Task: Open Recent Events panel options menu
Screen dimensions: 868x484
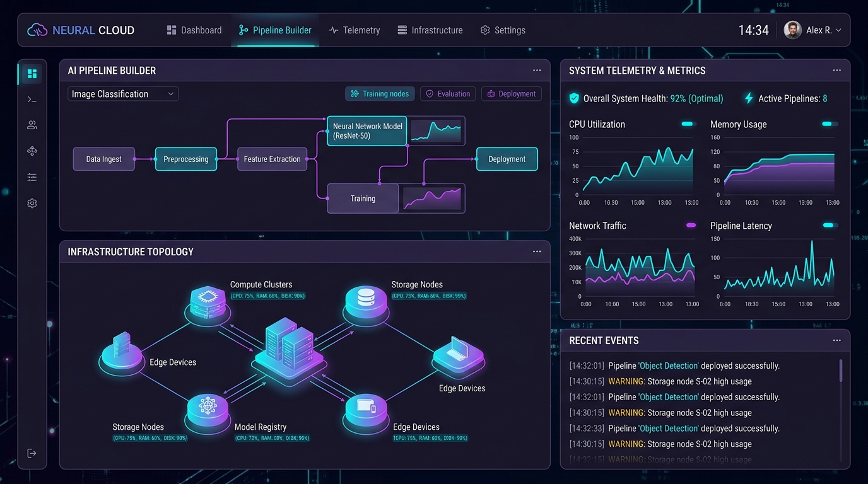Action: 836,340
